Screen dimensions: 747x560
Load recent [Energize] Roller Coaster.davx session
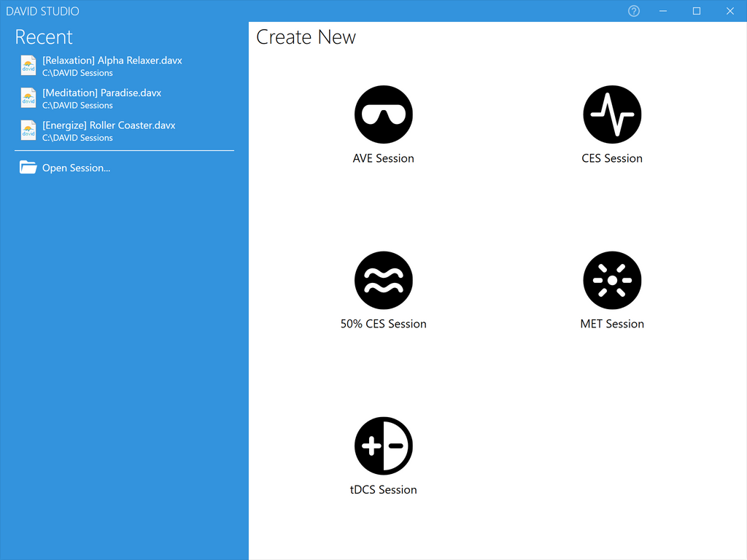pos(109,125)
